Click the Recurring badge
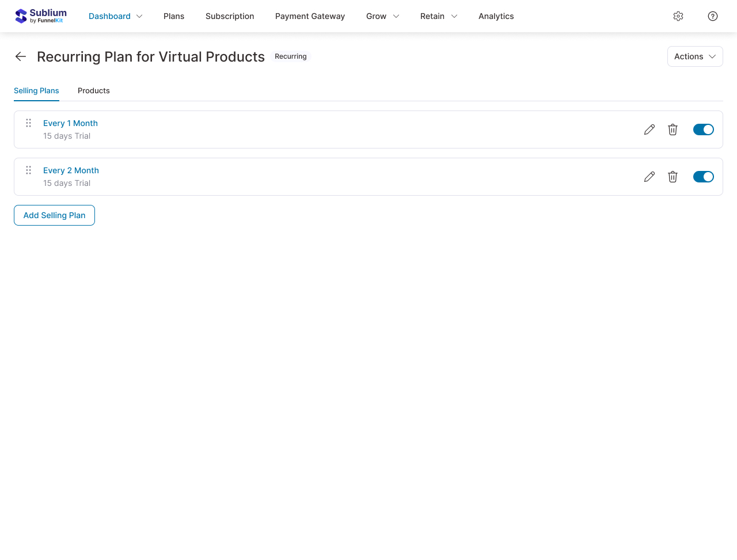This screenshot has width=737, height=560. pyautogui.click(x=290, y=56)
